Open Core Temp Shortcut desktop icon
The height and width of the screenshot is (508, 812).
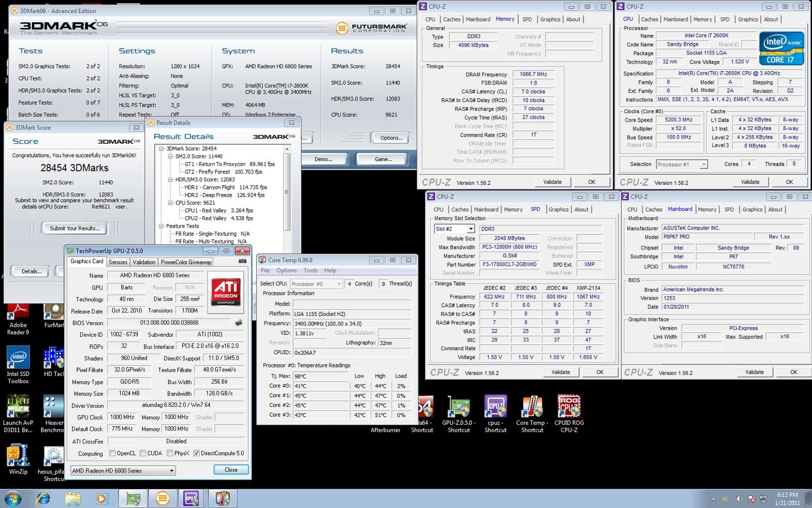coord(532,414)
